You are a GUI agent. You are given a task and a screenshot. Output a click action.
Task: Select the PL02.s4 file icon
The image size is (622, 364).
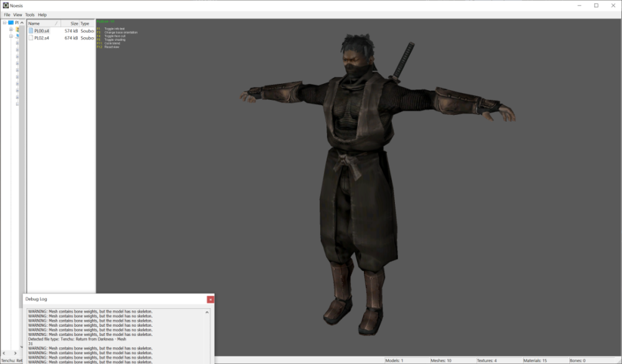(30, 38)
